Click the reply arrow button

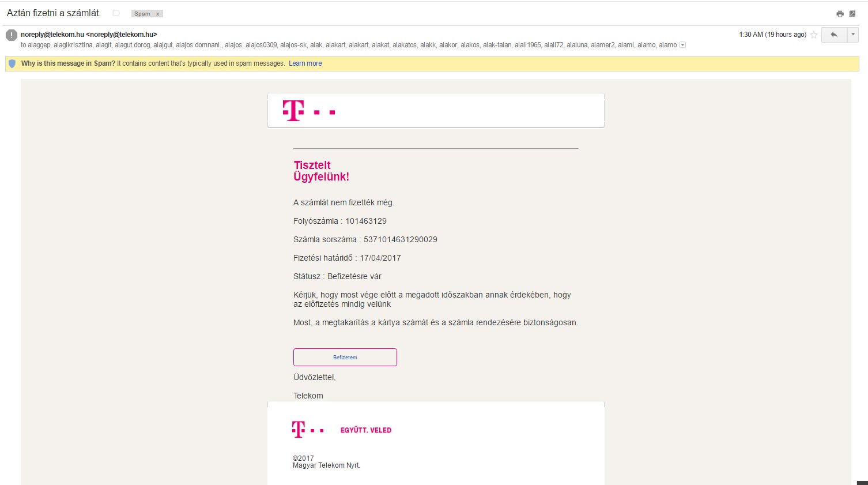833,35
